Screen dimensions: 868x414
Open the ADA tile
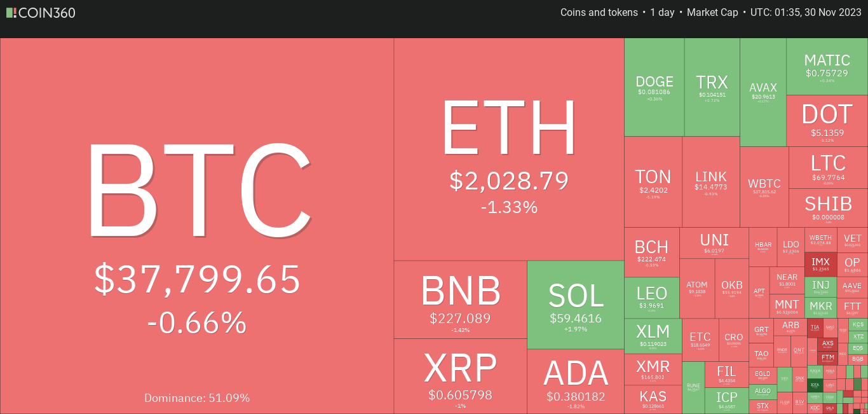[576, 382]
